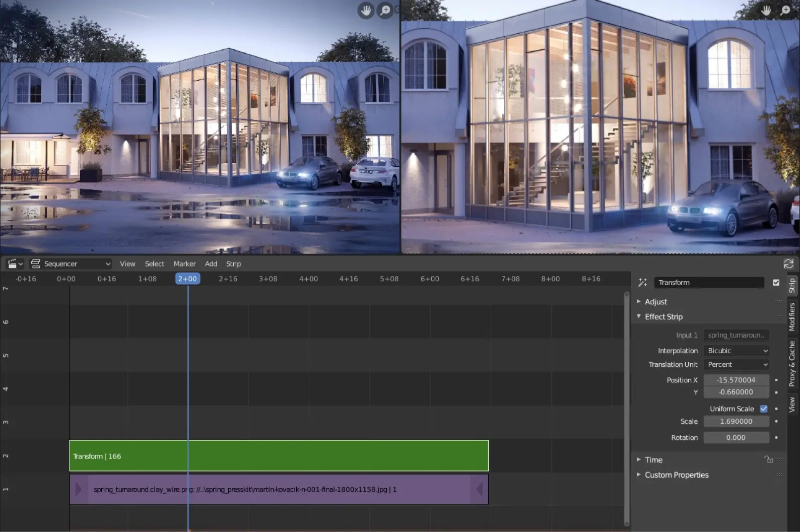This screenshot has width=800, height=532.
Task: Click channel 4 label in sequencer
Action: pos(6,389)
